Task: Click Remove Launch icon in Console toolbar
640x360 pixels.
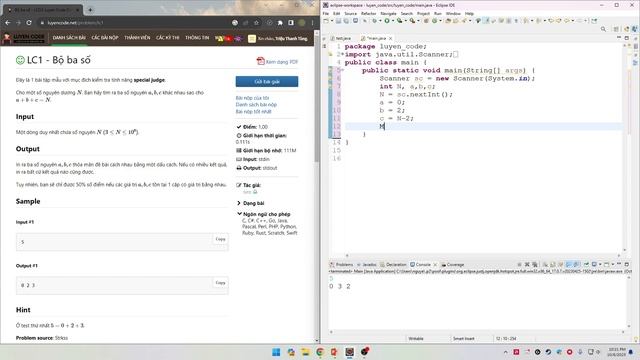Action: pyautogui.click(x=527, y=264)
